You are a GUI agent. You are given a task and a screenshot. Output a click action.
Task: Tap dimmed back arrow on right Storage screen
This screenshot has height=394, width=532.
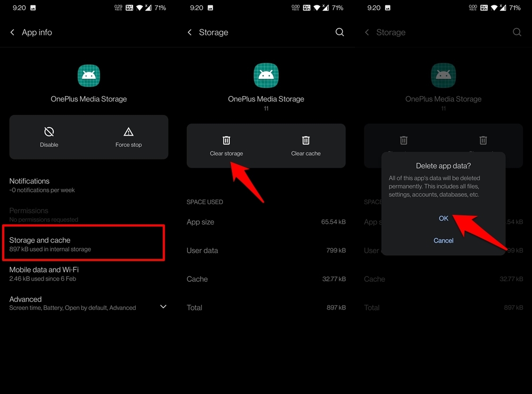367,32
